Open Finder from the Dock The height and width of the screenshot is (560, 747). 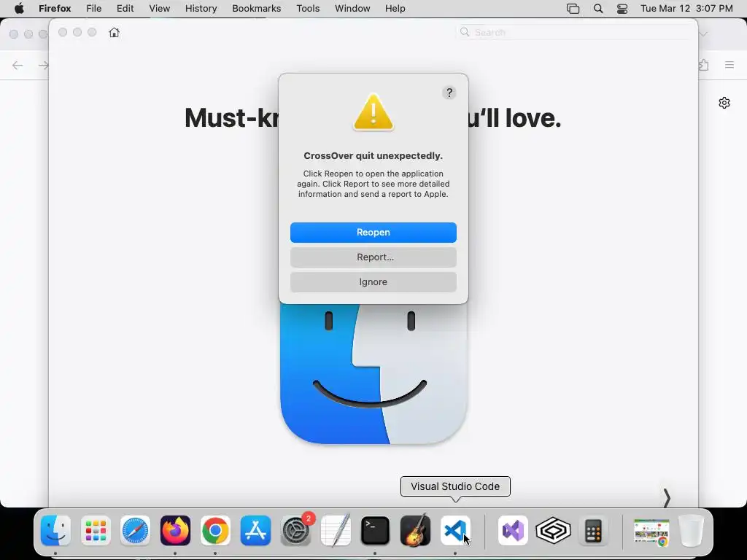pyautogui.click(x=55, y=531)
